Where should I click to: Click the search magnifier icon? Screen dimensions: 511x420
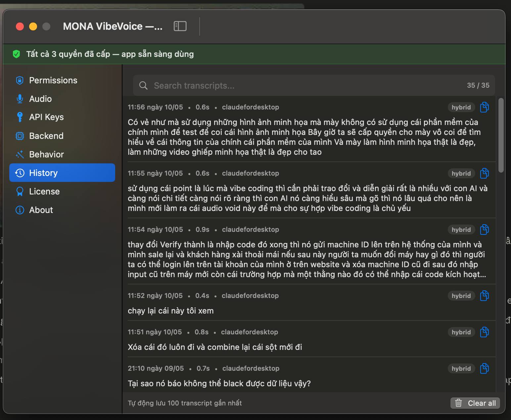tap(143, 85)
